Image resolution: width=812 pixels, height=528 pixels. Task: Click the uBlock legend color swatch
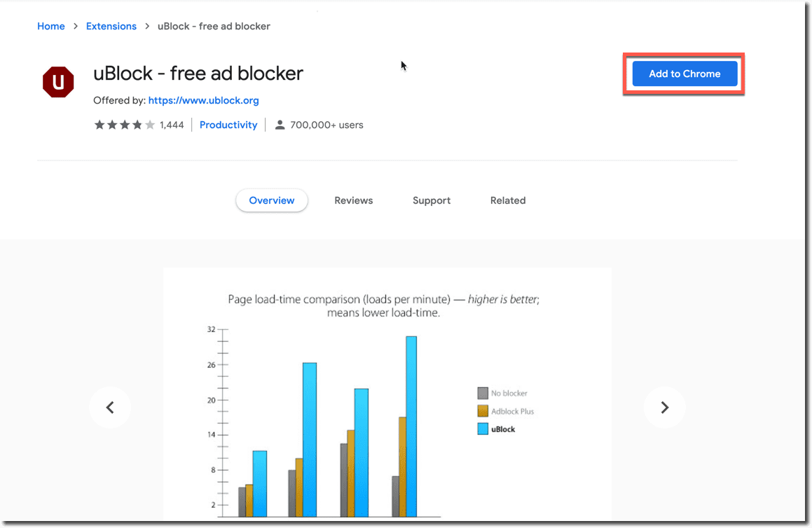[x=484, y=429]
